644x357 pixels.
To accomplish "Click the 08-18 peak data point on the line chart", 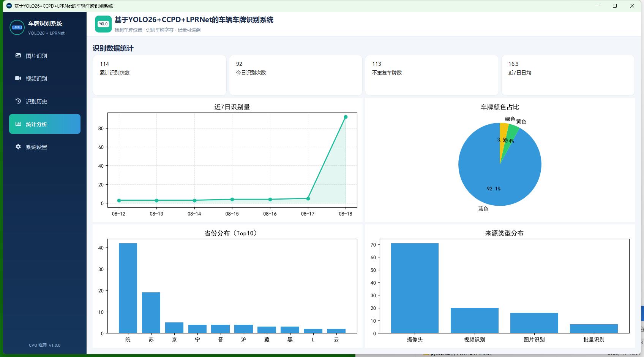I will point(346,117).
